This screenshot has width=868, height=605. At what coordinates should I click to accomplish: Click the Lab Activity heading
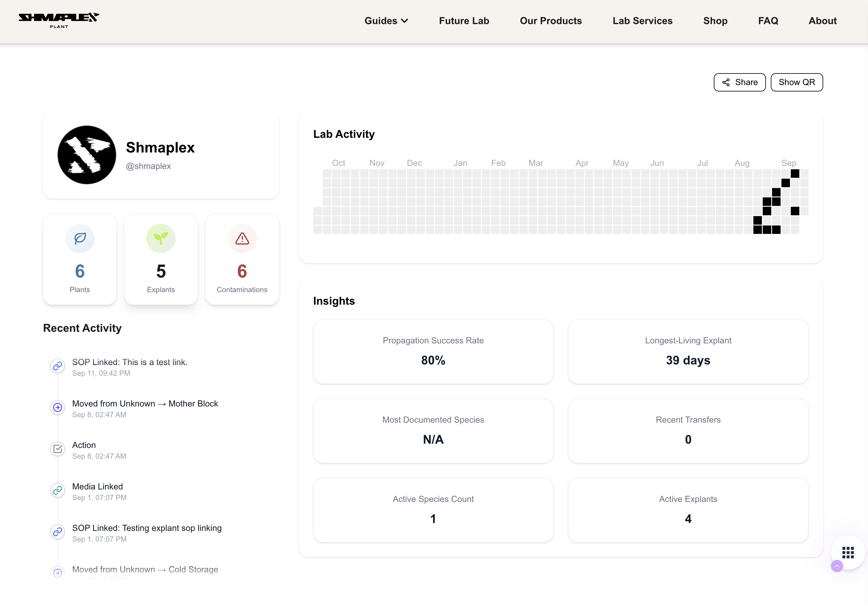point(344,134)
